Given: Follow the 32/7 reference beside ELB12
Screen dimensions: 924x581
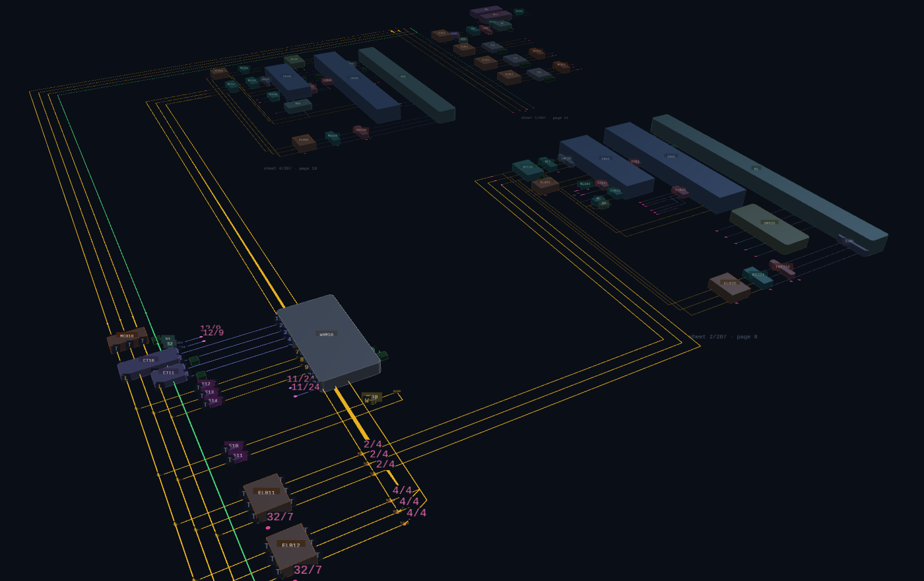Looking at the screenshot, I should tap(308, 570).
